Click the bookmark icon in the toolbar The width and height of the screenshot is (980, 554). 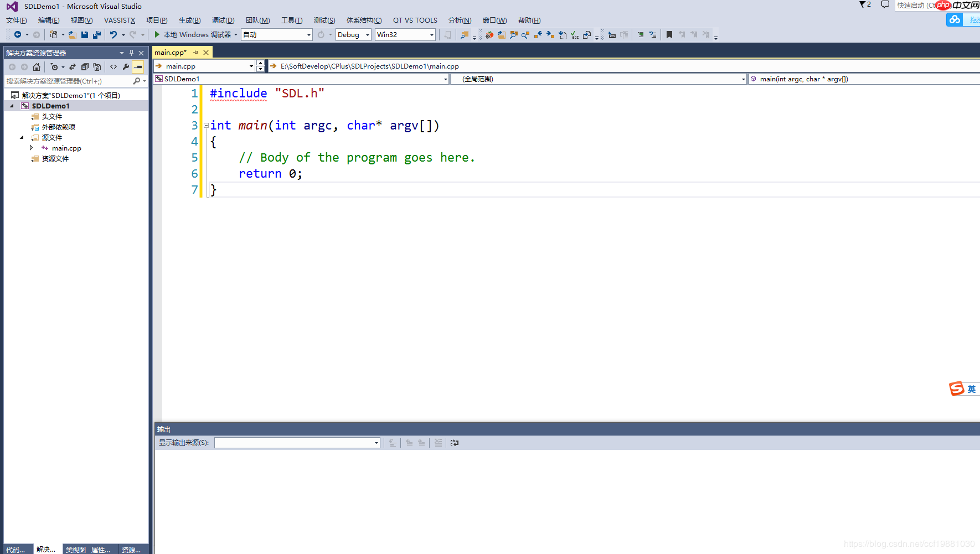click(669, 35)
